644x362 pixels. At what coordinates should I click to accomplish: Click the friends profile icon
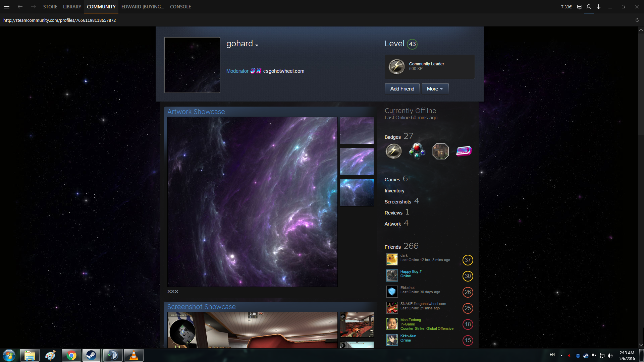[589, 7]
